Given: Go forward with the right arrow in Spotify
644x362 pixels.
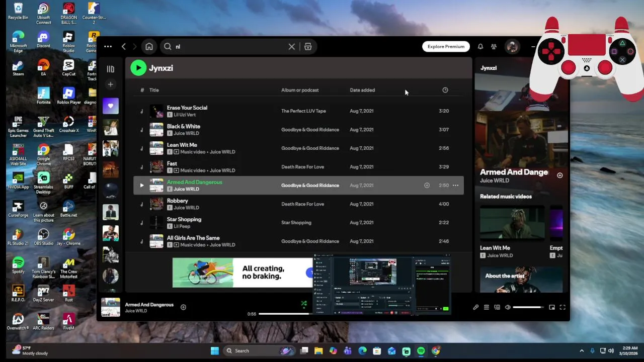Looking at the screenshot, I should (x=135, y=46).
